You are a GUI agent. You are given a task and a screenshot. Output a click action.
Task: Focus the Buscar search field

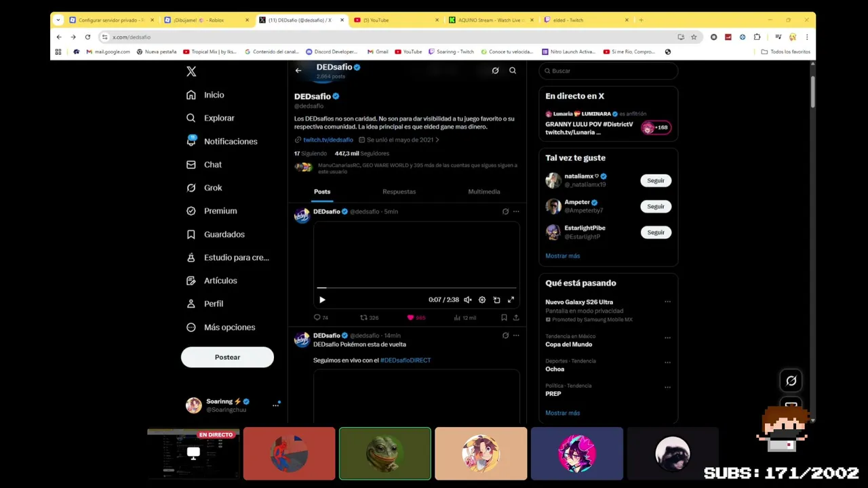point(608,70)
